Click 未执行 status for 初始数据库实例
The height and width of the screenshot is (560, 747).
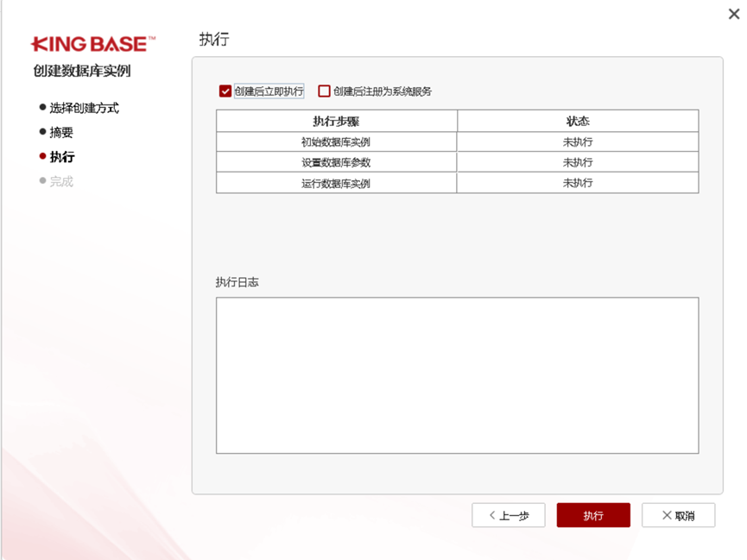578,142
